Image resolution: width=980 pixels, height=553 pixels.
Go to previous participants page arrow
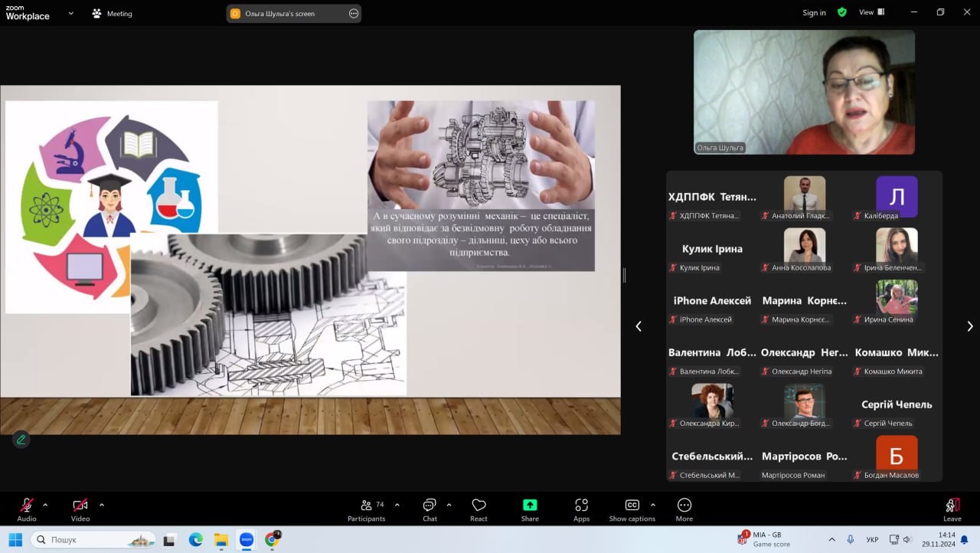coord(639,326)
